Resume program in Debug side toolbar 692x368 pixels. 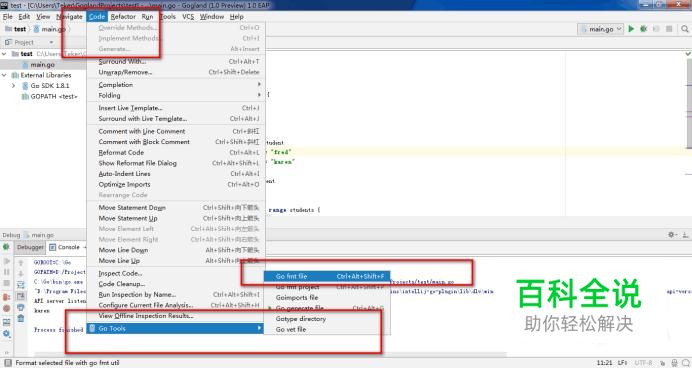point(6,261)
